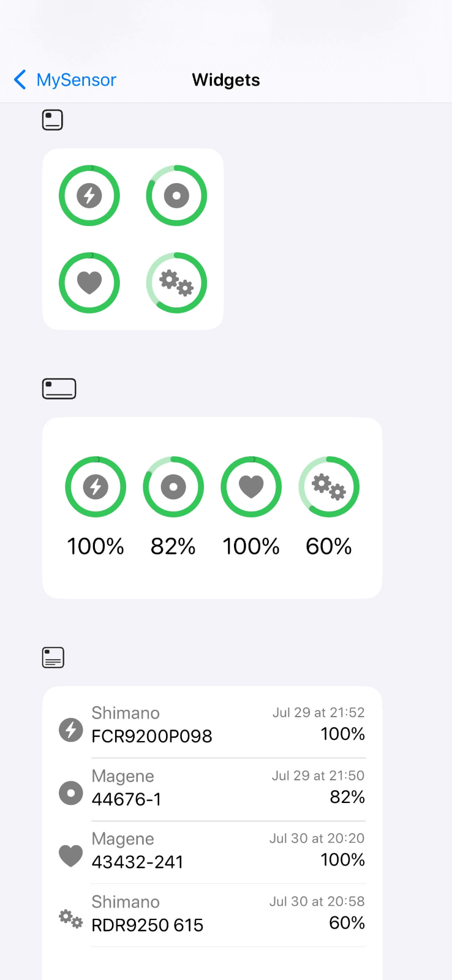The width and height of the screenshot is (452, 980).
Task: Select the power meter lightning icon in small widget
Action: tap(89, 195)
